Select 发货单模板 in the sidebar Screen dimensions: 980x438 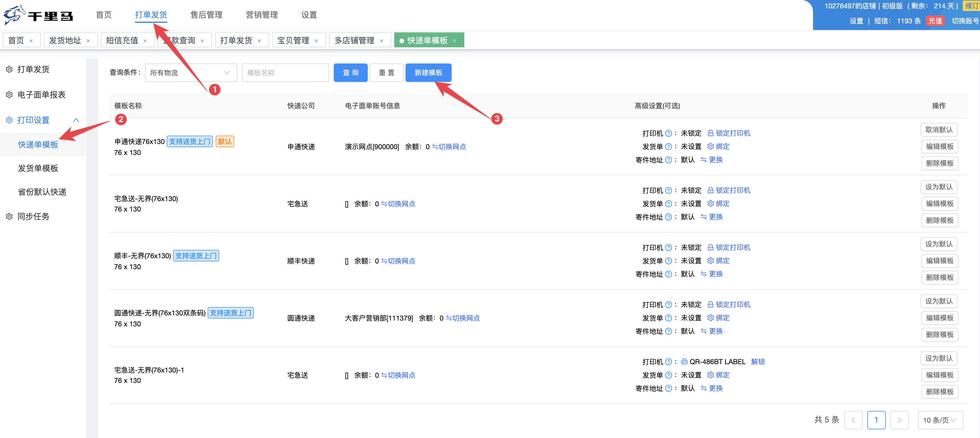[38, 168]
